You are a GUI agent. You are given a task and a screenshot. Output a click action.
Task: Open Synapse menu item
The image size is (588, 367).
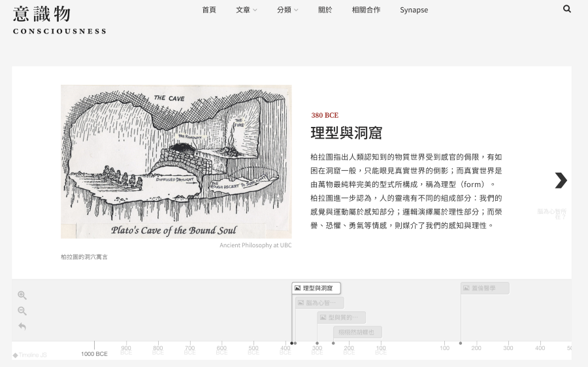[x=414, y=10]
